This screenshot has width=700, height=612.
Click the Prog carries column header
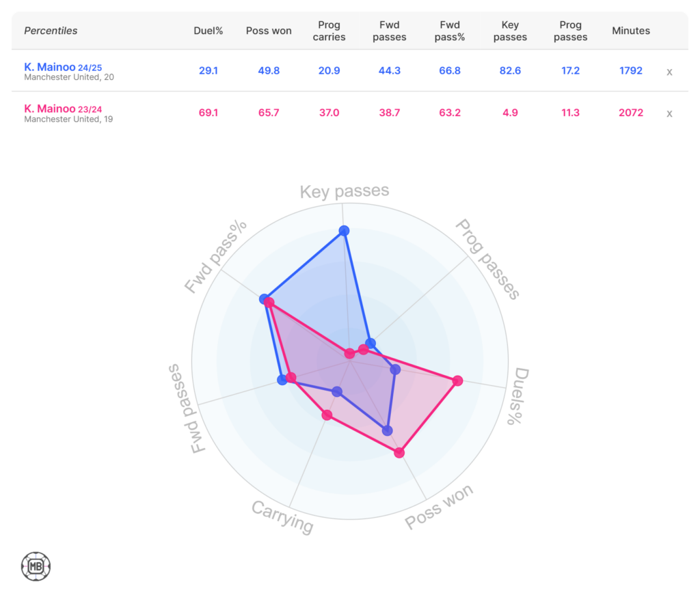click(329, 31)
